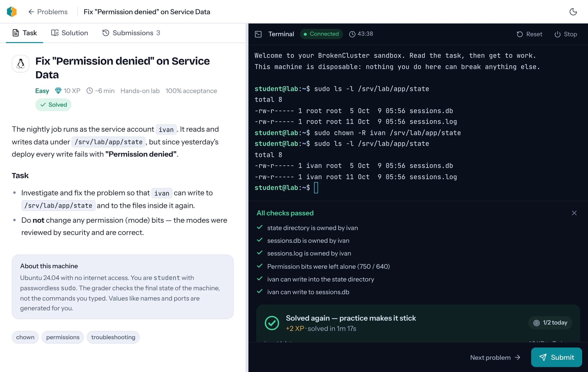Switch to the Solution tab
This screenshot has height=372, width=588.
(x=69, y=33)
